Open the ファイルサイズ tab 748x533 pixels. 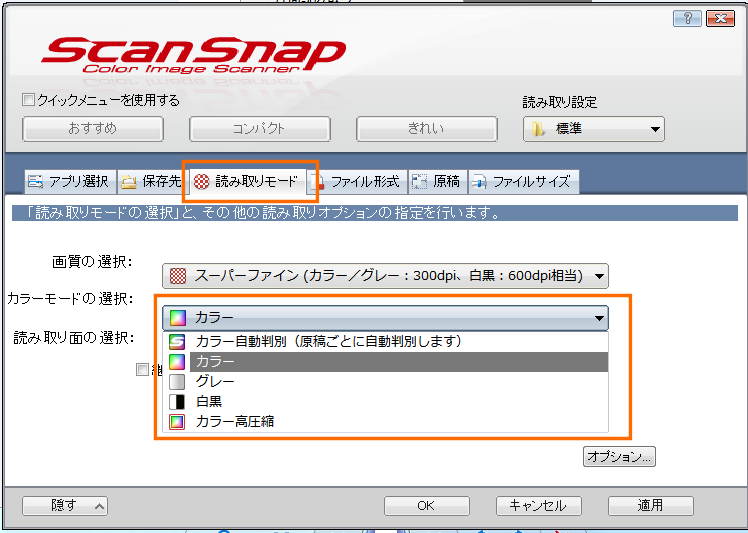[522, 181]
